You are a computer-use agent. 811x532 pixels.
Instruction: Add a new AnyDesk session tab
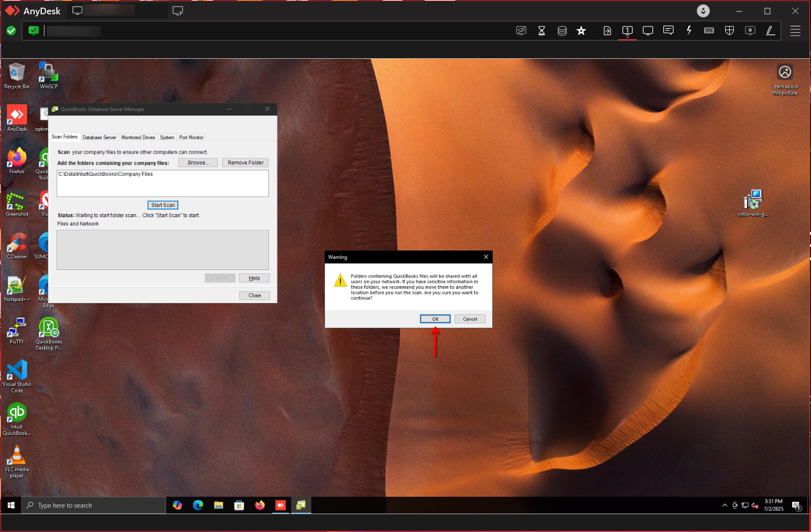[178, 11]
